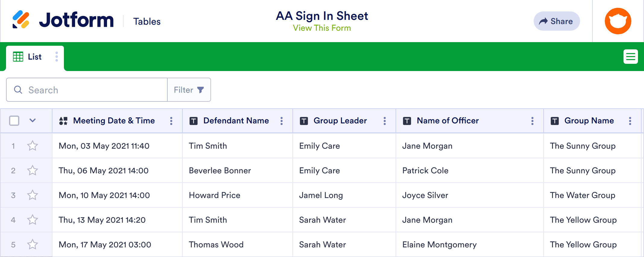Open the View This Form link
Viewport: 644px width, 257px height.
(x=322, y=28)
